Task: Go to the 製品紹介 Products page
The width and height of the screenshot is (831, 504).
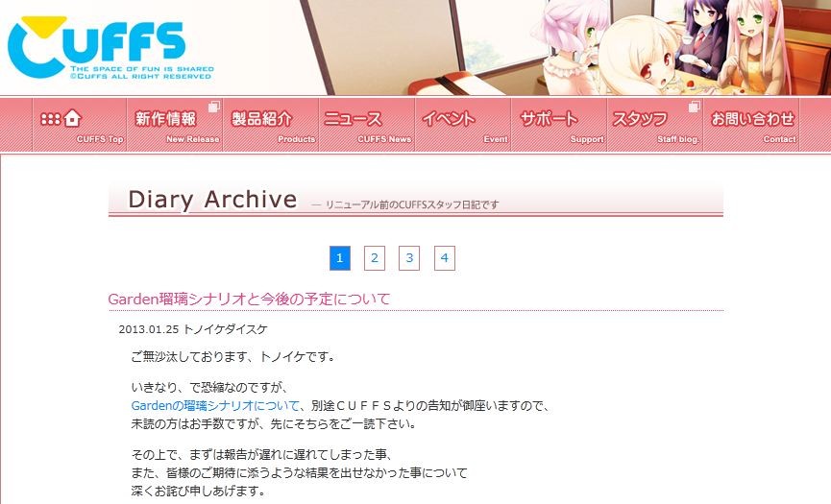Action: pos(271,126)
